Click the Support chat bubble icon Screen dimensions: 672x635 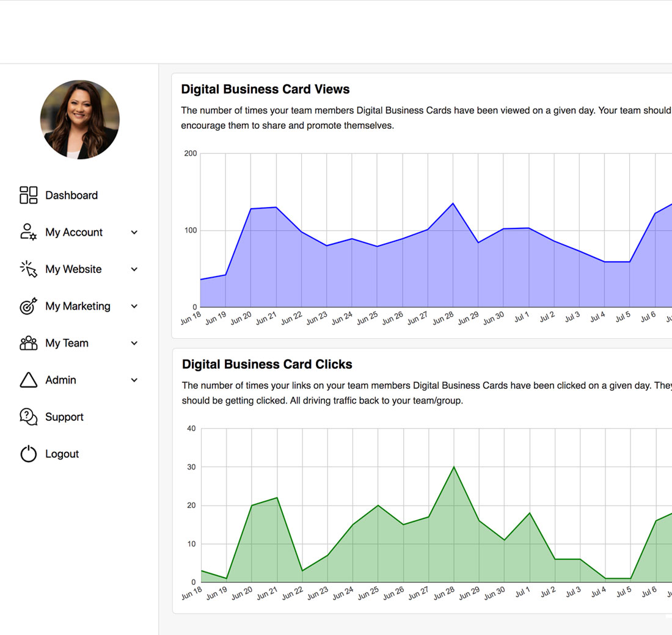point(28,416)
